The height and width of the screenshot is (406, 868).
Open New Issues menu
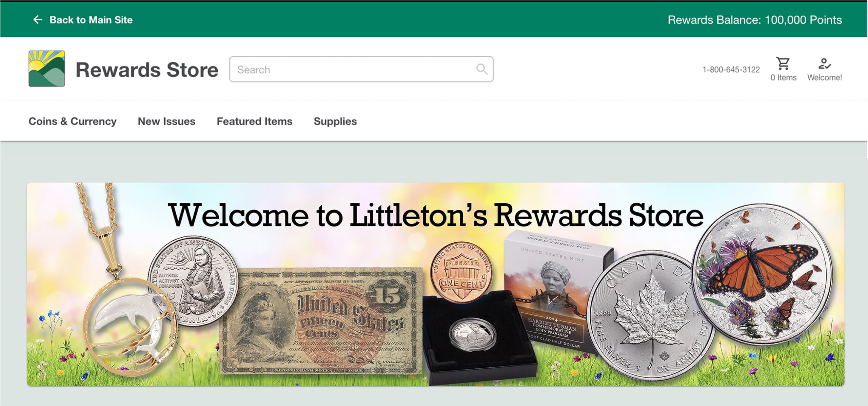[x=166, y=122]
